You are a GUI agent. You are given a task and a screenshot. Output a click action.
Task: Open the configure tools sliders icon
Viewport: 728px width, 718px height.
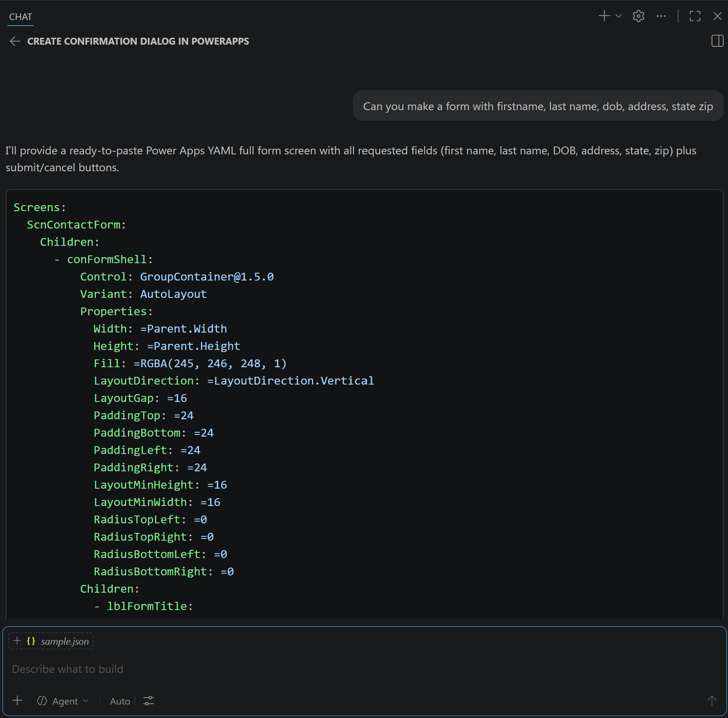[148, 701]
